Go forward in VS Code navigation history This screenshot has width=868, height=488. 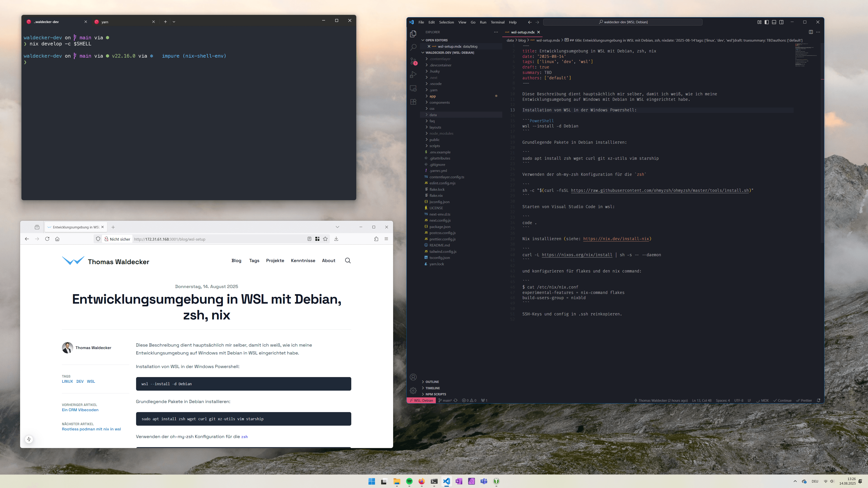[538, 22]
